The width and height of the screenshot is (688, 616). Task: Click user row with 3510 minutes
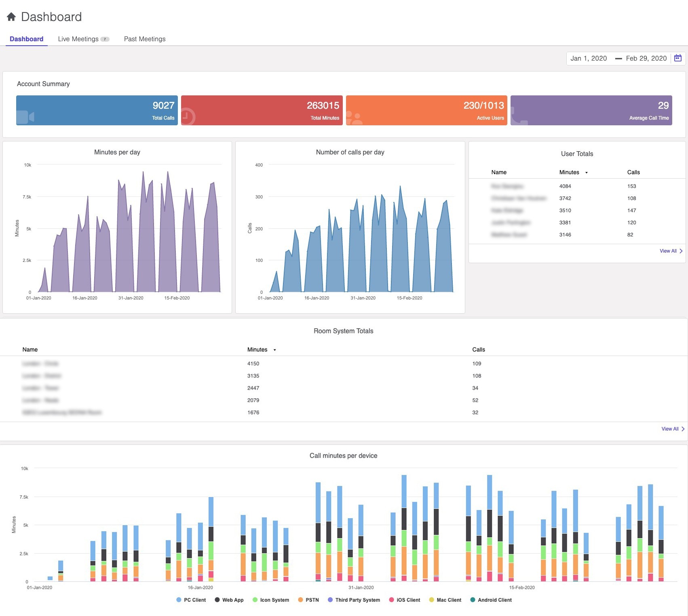point(577,211)
